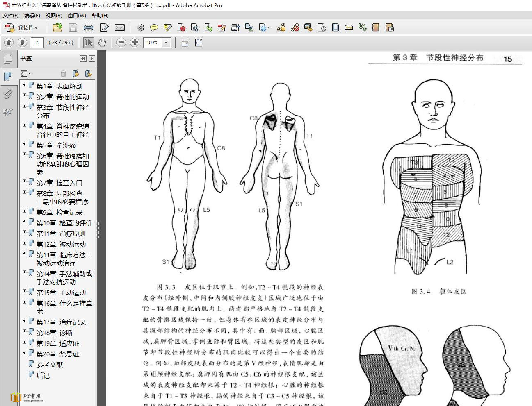This screenshot has width=532, height=406.
Task: Click the brown notebook icon
Action: click(376, 28)
